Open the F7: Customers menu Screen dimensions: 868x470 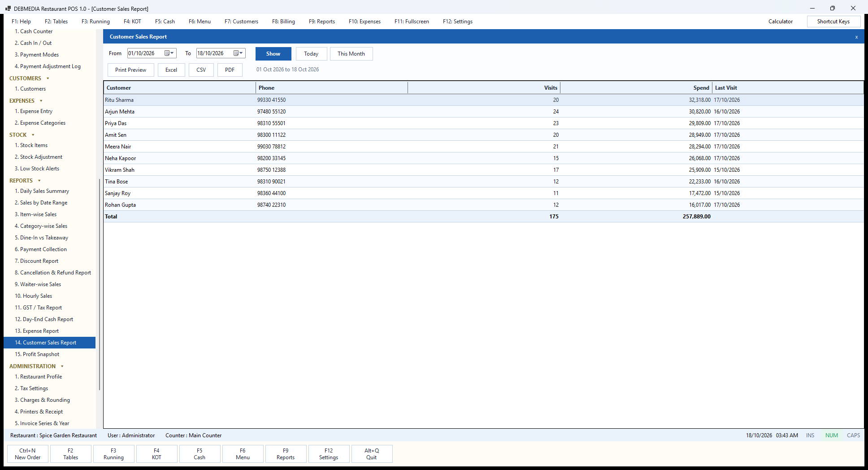(241, 22)
